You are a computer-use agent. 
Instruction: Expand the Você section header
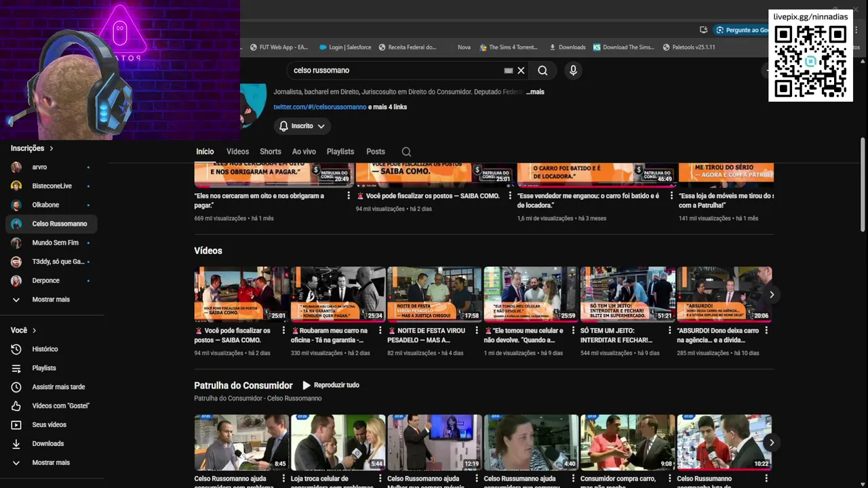coord(24,331)
